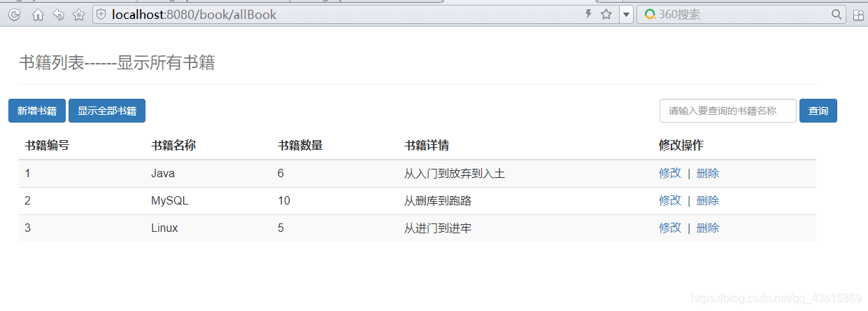Screen dimensions: 868x311
Task: Click the quantity cell showing 10
Action: point(284,200)
